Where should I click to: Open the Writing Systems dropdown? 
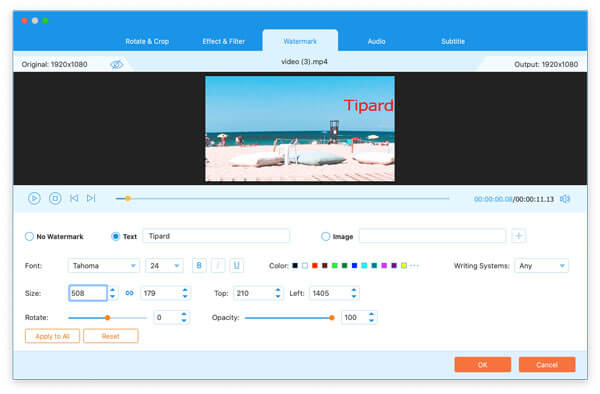541,266
